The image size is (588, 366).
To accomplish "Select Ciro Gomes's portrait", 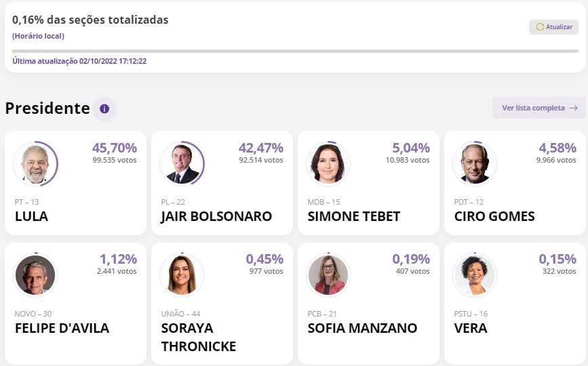I will (475, 164).
